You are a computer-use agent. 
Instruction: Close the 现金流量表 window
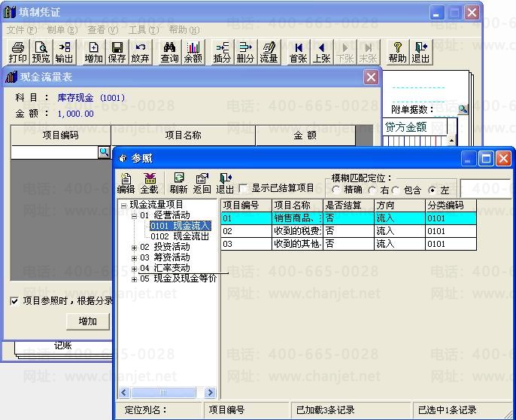pos(371,78)
